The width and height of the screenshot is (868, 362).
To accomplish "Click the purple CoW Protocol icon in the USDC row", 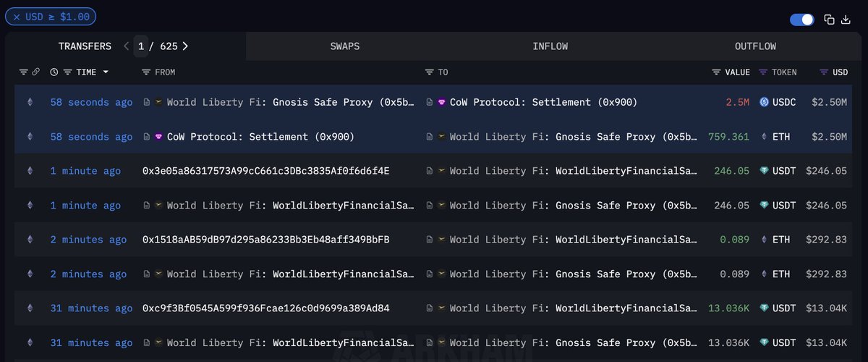I will (441, 102).
